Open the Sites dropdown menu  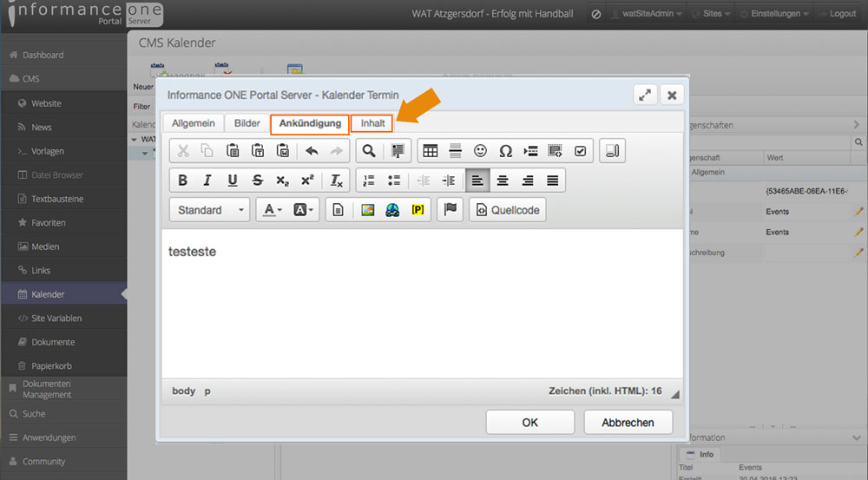click(712, 14)
